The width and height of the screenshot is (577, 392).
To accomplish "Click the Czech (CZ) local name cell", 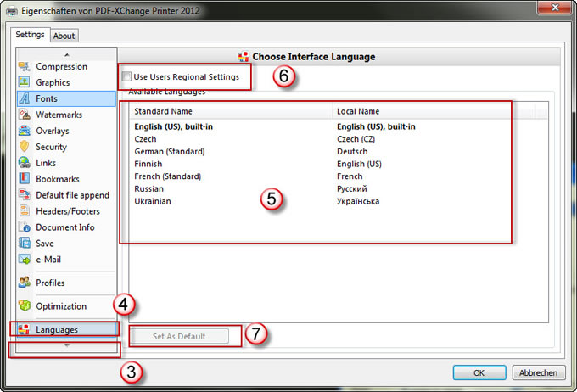I will (x=356, y=139).
